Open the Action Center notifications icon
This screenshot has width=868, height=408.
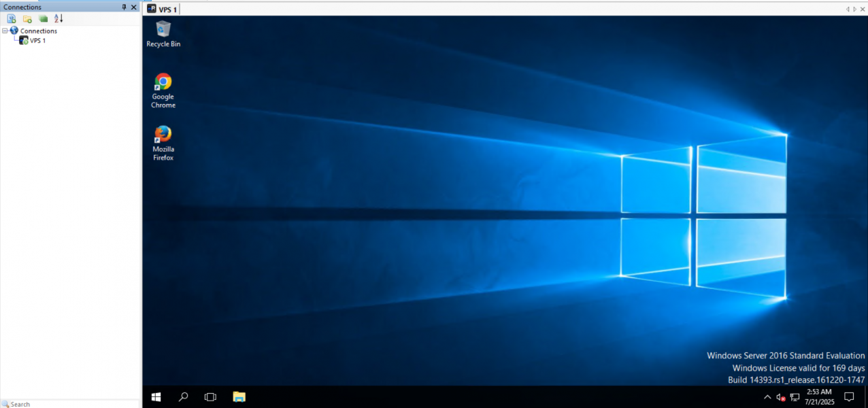pos(849,396)
